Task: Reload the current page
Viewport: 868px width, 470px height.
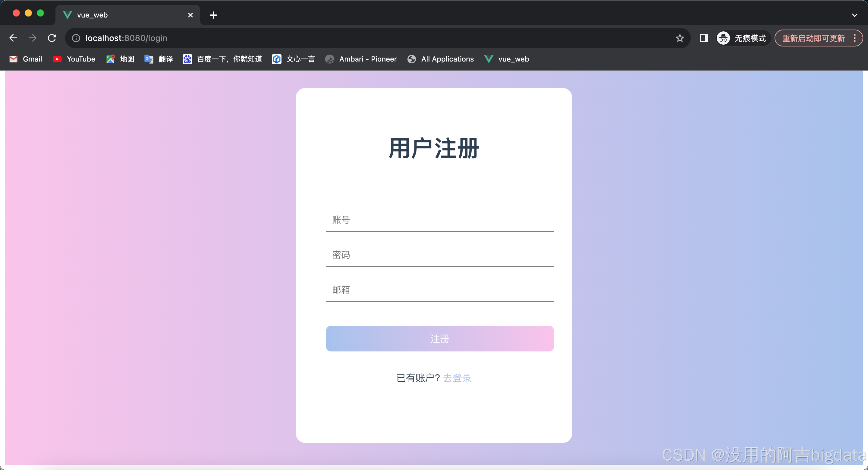Action: (x=52, y=38)
